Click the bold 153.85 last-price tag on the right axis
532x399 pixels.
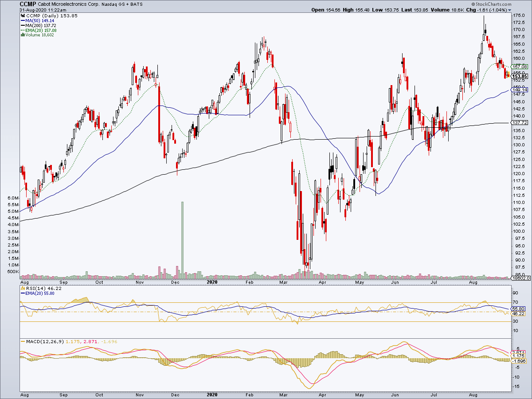tap(519, 76)
